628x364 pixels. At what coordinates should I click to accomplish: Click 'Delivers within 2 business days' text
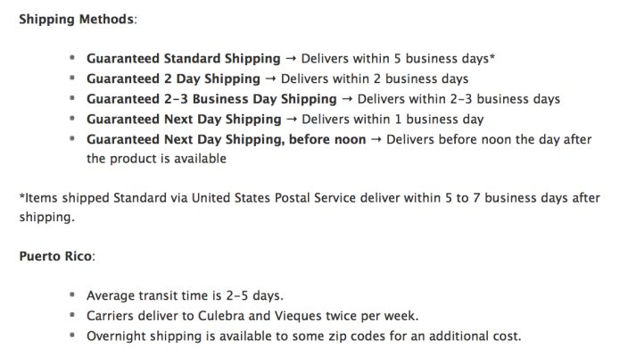click(375, 79)
